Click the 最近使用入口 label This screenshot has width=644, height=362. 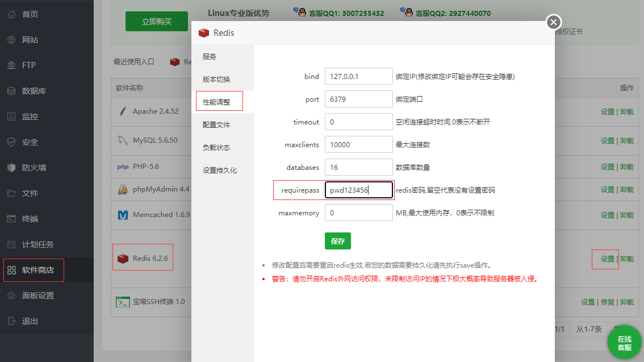134,62
